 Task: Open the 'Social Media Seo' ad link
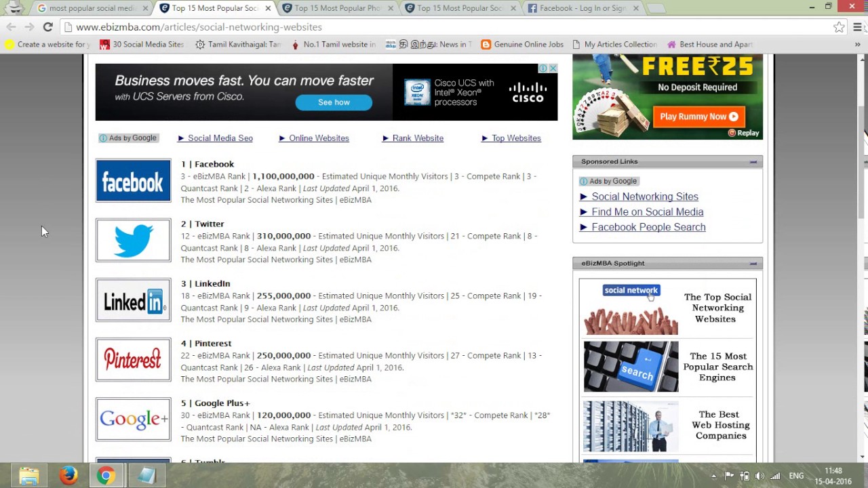(x=215, y=138)
